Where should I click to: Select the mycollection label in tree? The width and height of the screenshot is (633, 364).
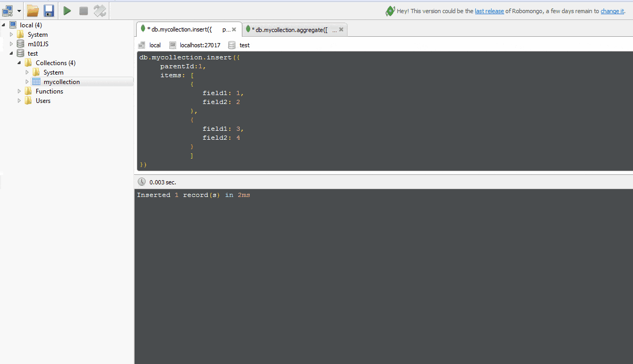(62, 82)
